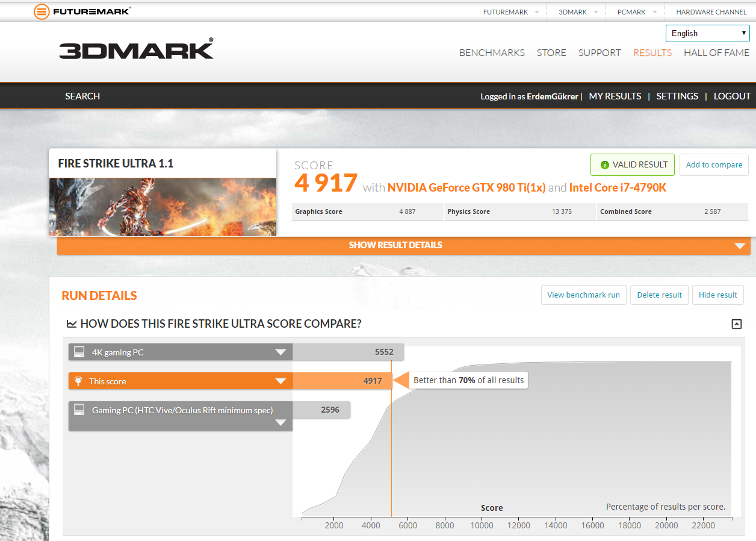Click View benchmark run
Image resolution: width=756 pixels, height=541 pixels.
click(584, 295)
